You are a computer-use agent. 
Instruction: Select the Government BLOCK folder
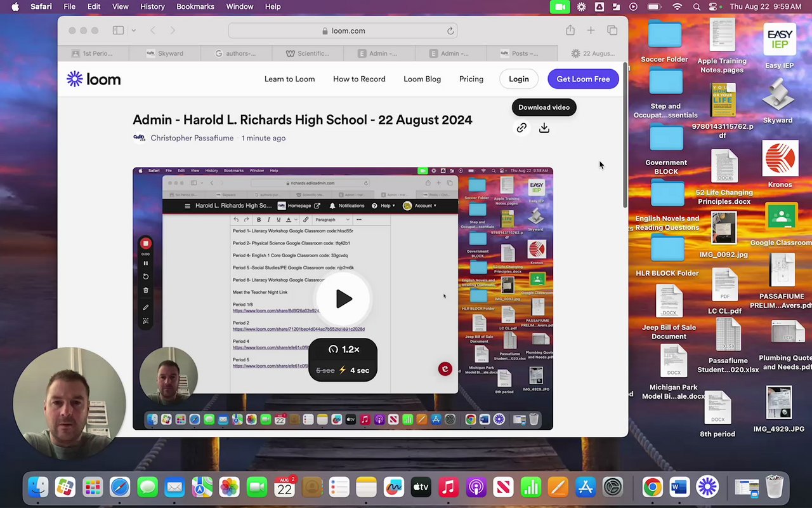click(666, 149)
